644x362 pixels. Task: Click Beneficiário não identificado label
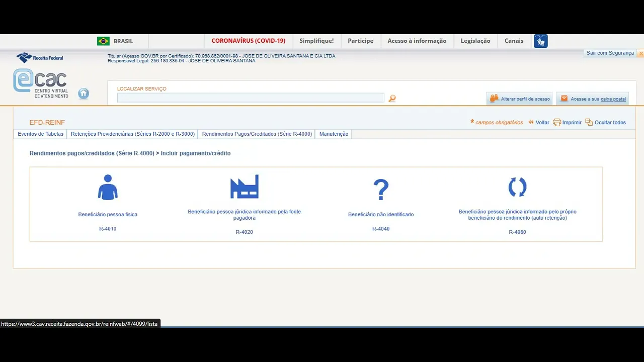point(381,215)
